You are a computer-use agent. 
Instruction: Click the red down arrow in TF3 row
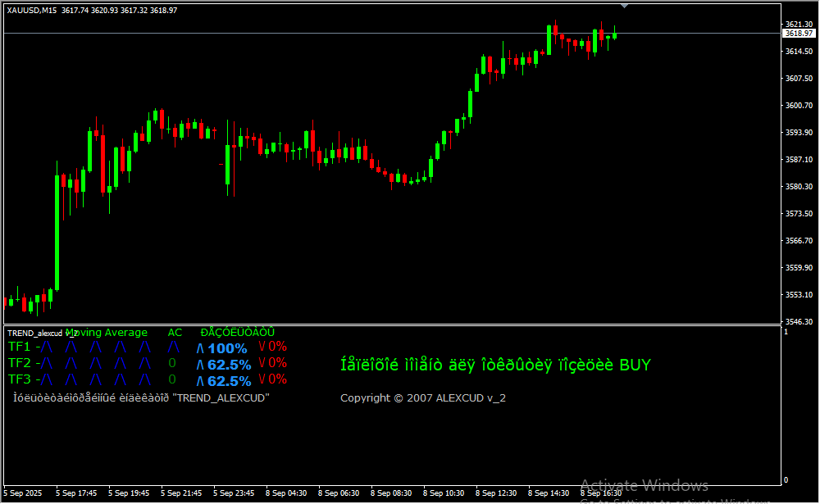click(x=262, y=379)
